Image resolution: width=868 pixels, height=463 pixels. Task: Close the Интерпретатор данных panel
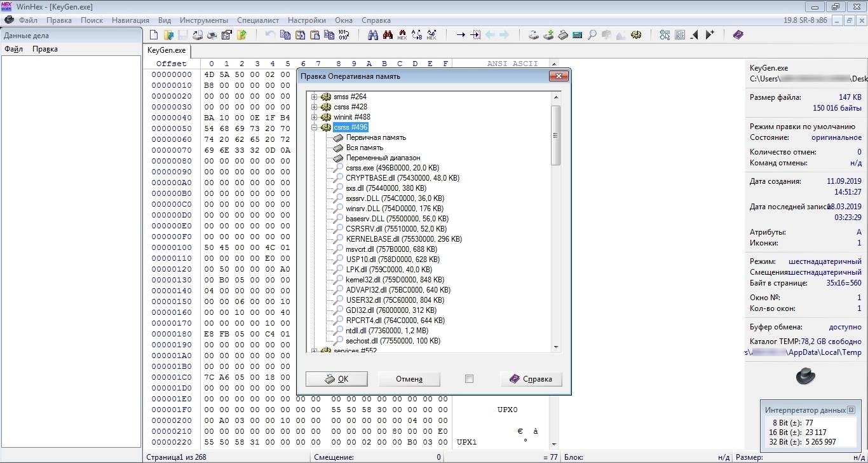[x=851, y=410]
